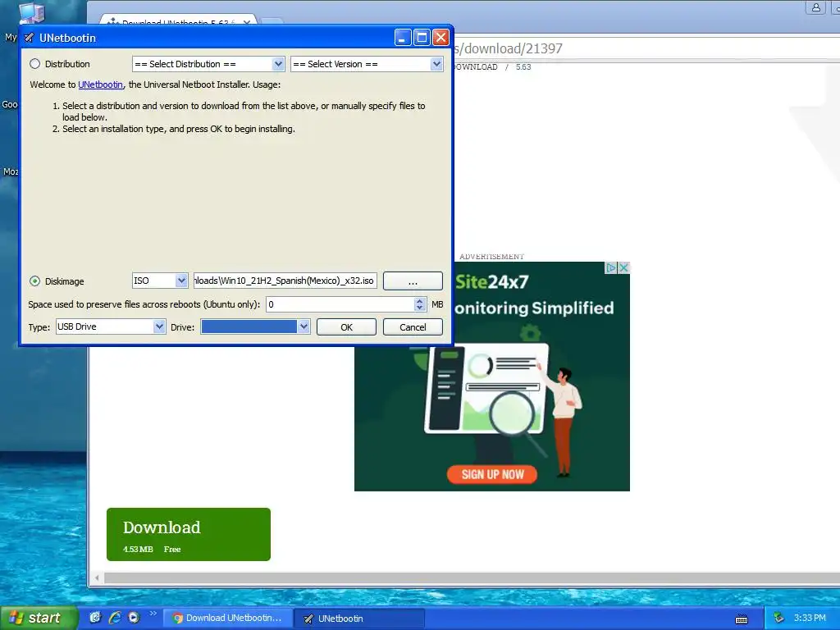This screenshot has width=840, height=630.
Task: Click the browser horizontal scrollbar
Action: tap(472, 578)
